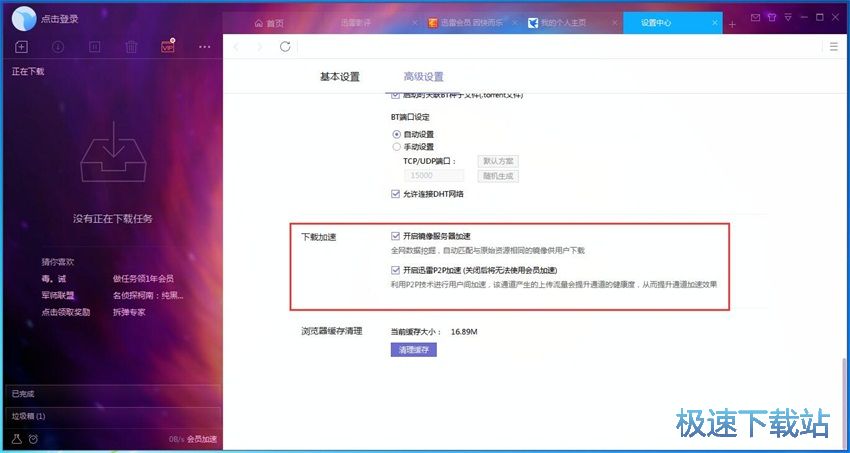Toggle 开启镜像服务器加速 checkbox
Screen dimensions: 850x453
(395, 236)
